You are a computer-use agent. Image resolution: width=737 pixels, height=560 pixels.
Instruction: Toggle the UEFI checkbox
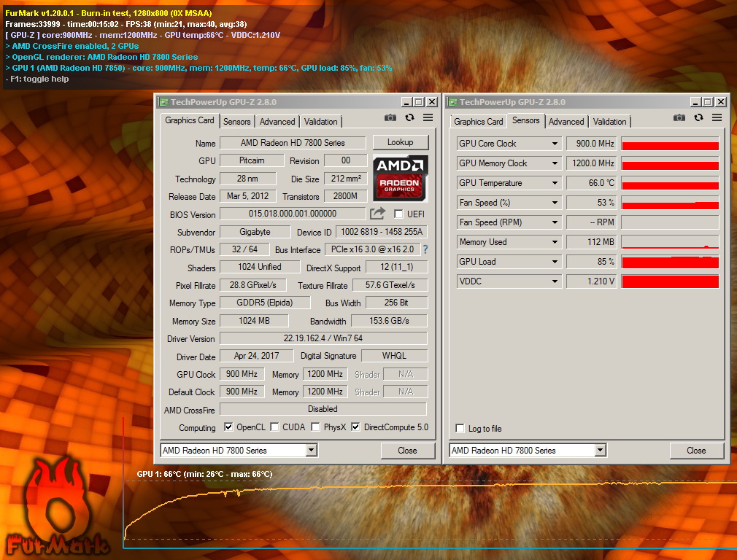point(398,214)
